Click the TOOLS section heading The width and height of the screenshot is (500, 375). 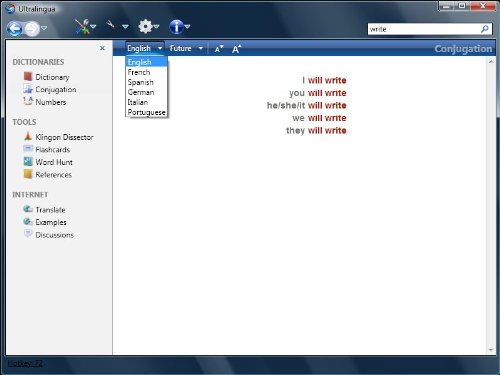point(24,122)
